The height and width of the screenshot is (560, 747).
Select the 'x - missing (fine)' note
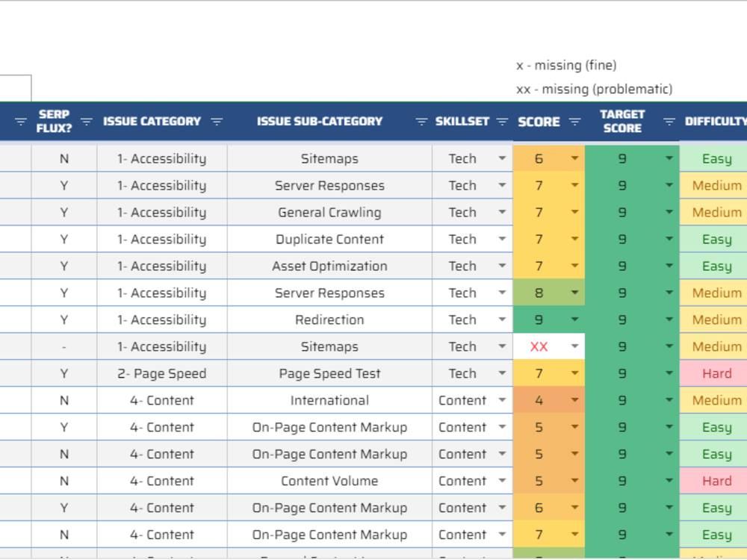click(x=566, y=65)
